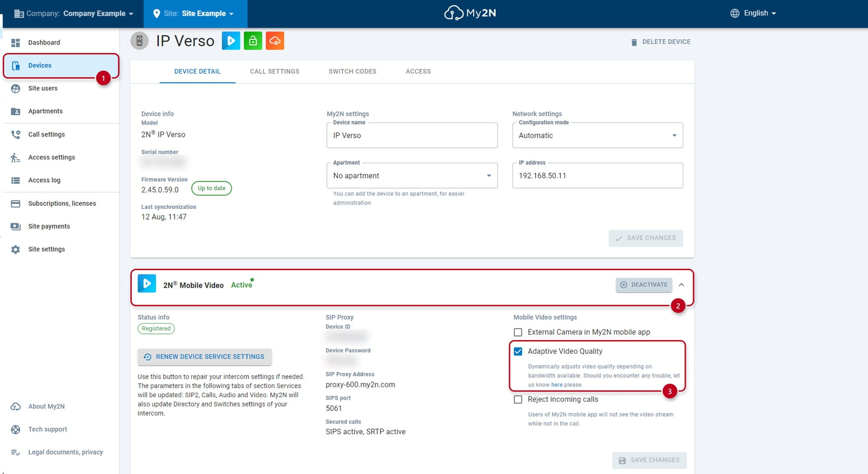Image resolution: width=868 pixels, height=474 pixels.
Task: Open Apartments in the sidebar
Action: [x=61, y=111]
